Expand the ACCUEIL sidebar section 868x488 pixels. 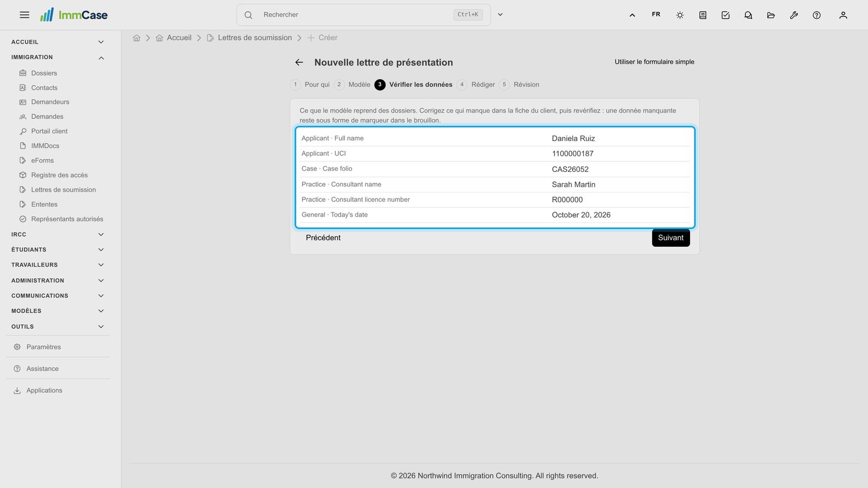(58, 42)
